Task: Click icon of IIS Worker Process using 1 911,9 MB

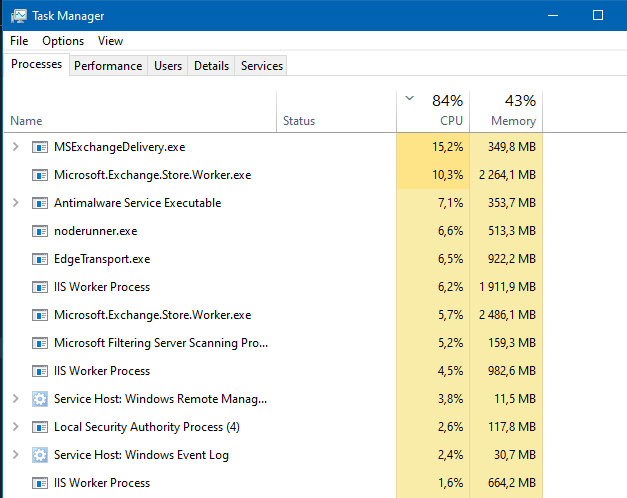Action: (40, 287)
